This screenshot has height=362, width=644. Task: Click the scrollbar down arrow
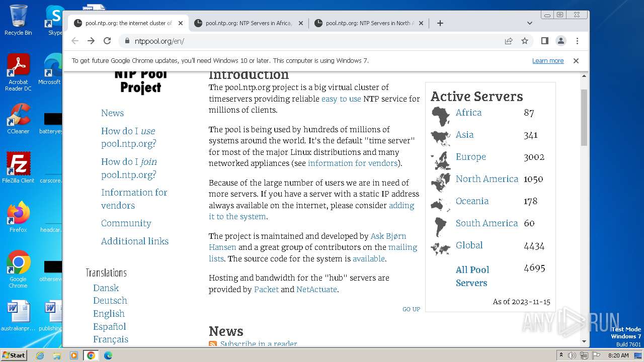584,342
